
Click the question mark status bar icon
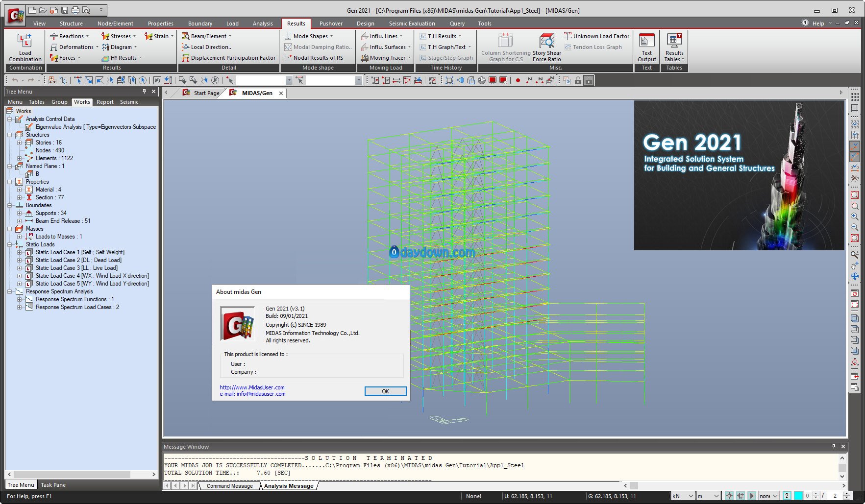click(x=787, y=496)
